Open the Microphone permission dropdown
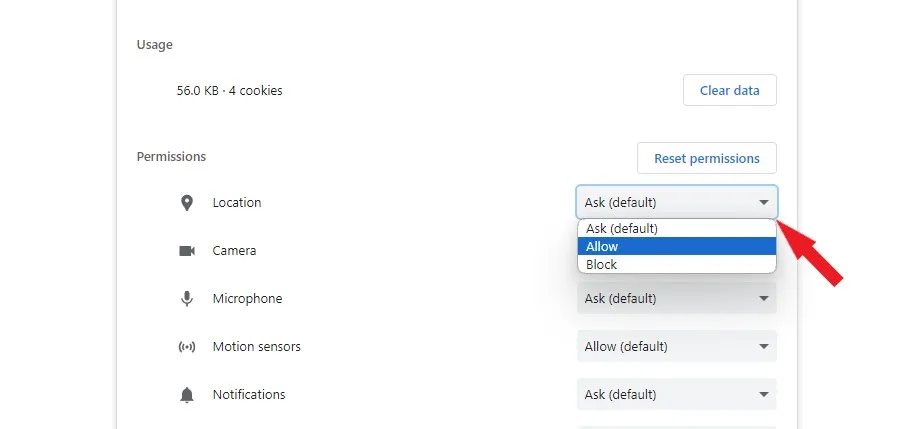 [x=676, y=298]
